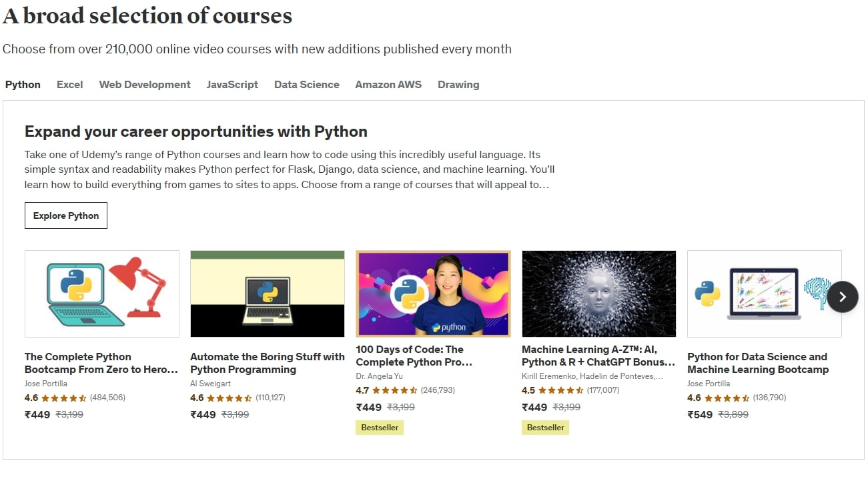The height and width of the screenshot is (477, 868).
Task: Switch to the Web Development tab
Action: 144,84
